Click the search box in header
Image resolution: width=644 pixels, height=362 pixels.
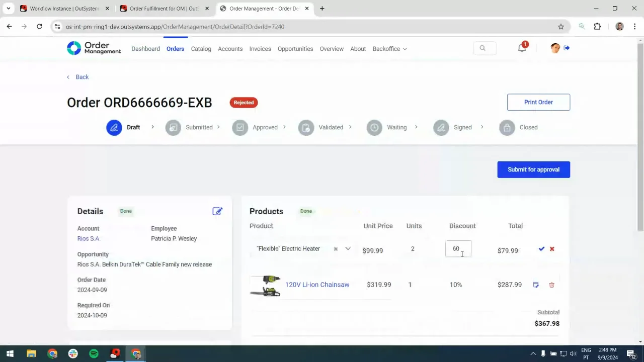pyautogui.click(x=485, y=48)
